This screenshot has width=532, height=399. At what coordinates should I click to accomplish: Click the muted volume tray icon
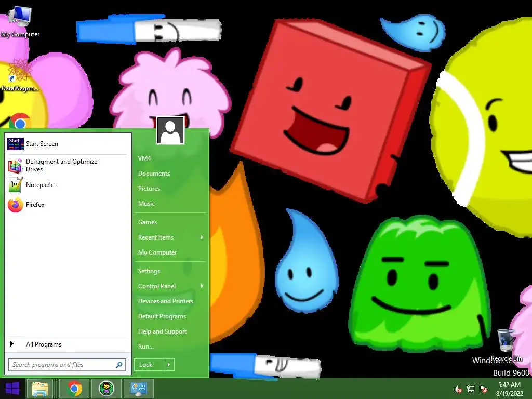point(458,389)
